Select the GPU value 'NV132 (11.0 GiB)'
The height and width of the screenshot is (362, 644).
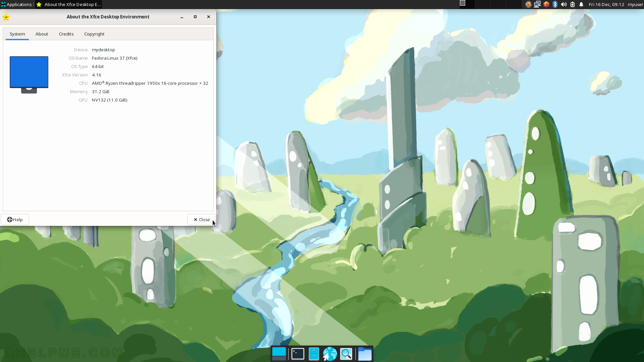coord(110,100)
